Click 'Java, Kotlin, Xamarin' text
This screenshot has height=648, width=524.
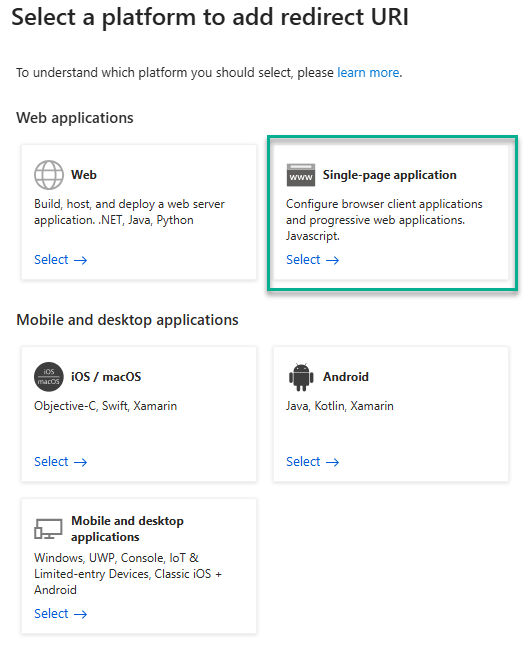tap(339, 406)
